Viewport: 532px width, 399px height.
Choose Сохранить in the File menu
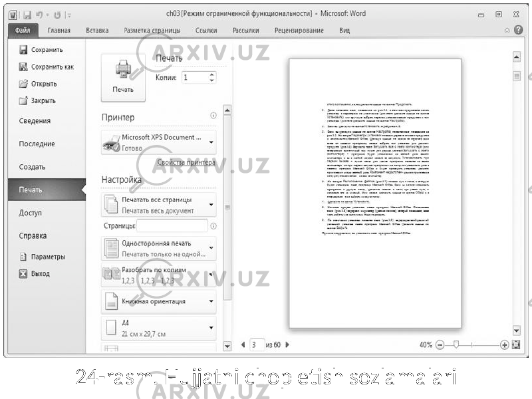[41, 50]
